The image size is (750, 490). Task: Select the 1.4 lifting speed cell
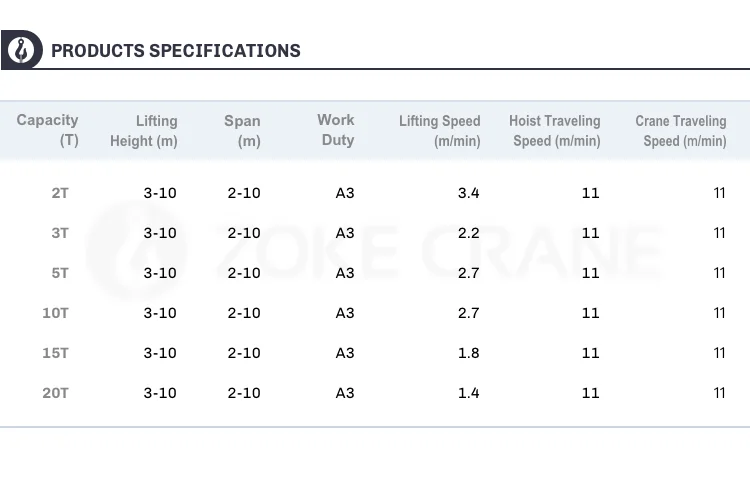(x=468, y=393)
